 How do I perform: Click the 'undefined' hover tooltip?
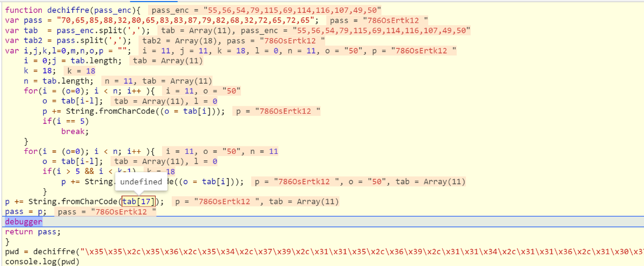[x=141, y=182]
